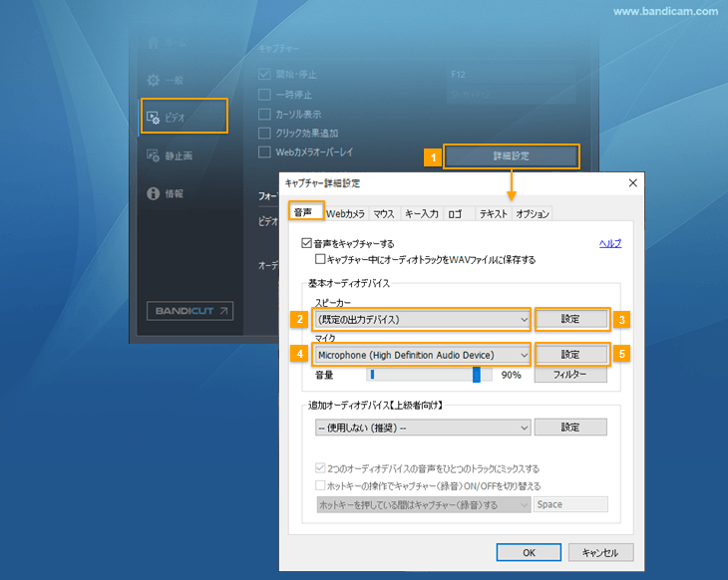This screenshot has height=580, width=728.
Task: Enable WAVファイルに保存する checkbox
Action: point(320,259)
